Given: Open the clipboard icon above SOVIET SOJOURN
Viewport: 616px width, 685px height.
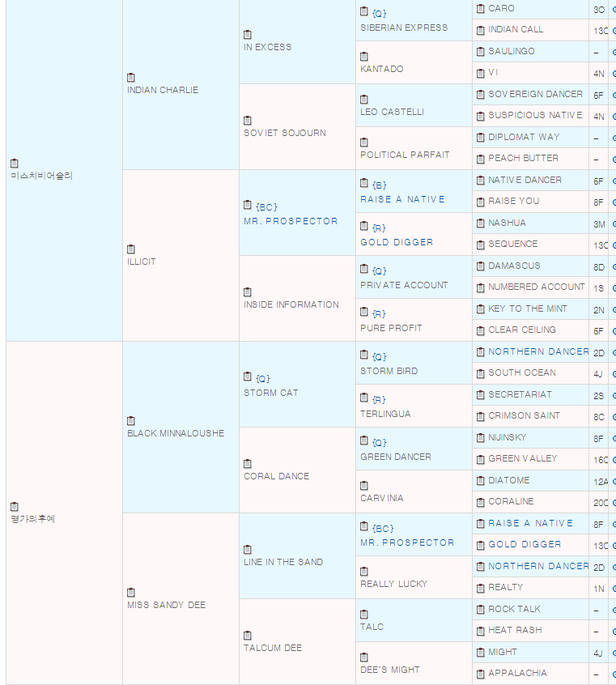Looking at the screenshot, I should coord(248,121).
